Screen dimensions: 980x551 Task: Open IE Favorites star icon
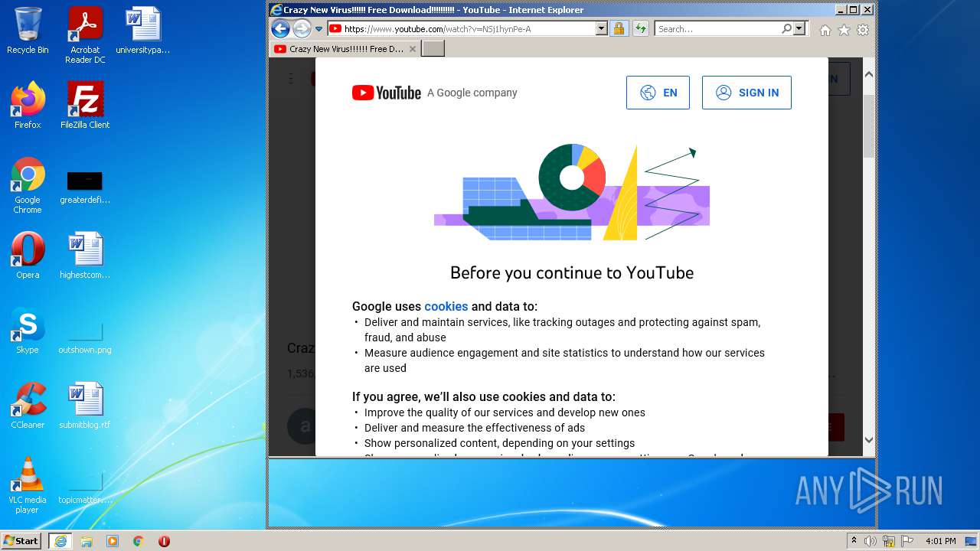point(844,30)
